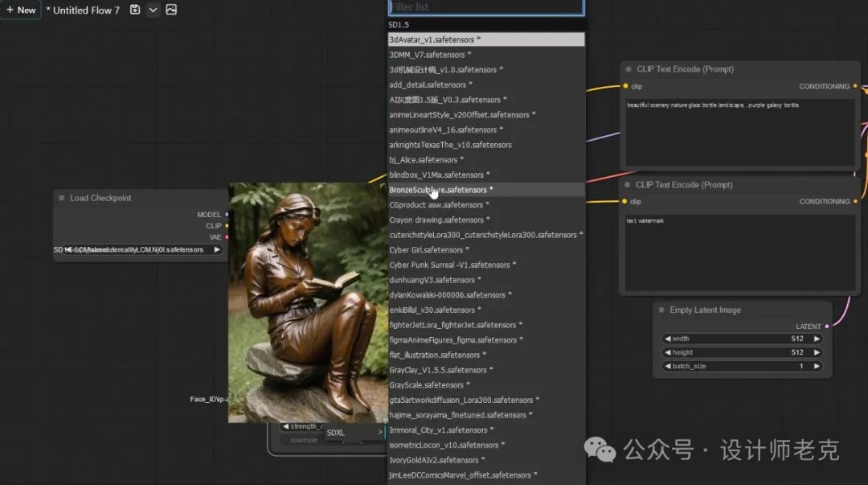
Task: Collapse the Empty Latent Image node
Action: click(x=661, y=310)
